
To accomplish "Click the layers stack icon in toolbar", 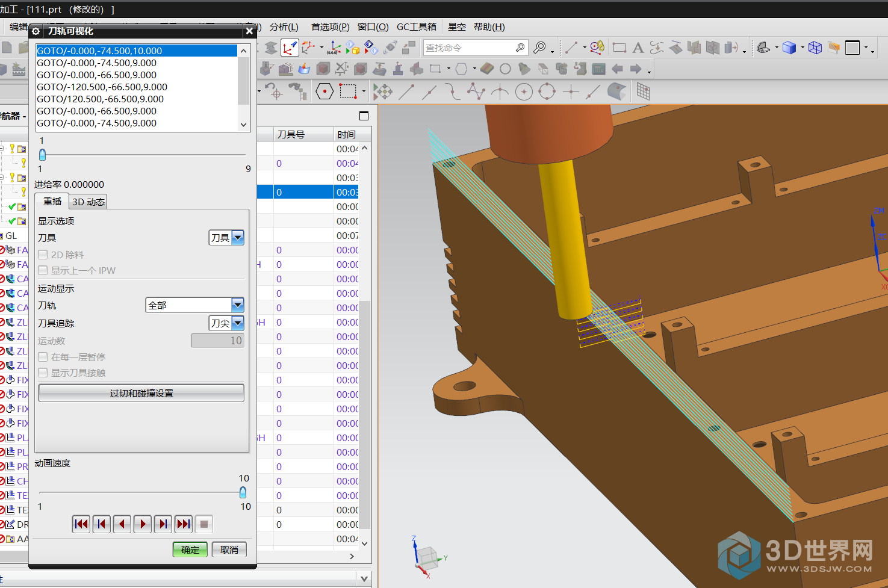I will 271,48.
